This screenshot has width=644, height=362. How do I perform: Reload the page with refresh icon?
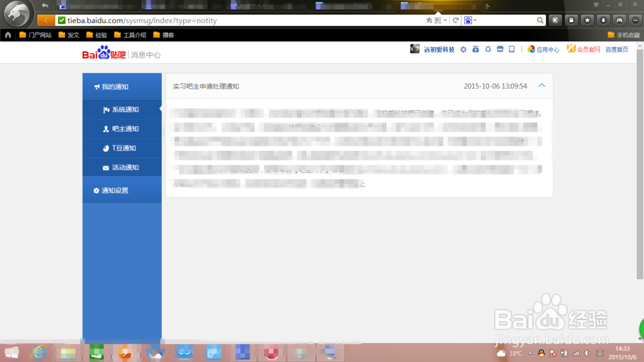(x=455, y=20)
